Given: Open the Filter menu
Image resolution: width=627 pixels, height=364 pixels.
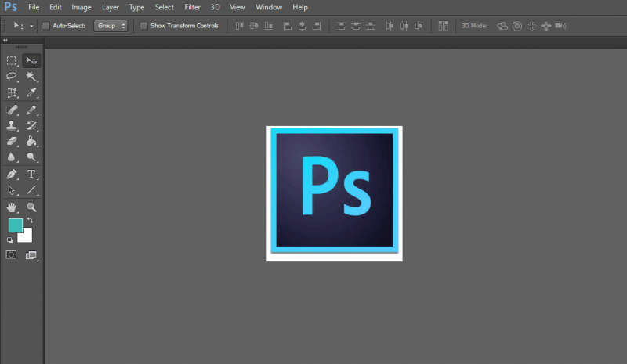Looking at the screenshot, I should click(x=192, y=7).
